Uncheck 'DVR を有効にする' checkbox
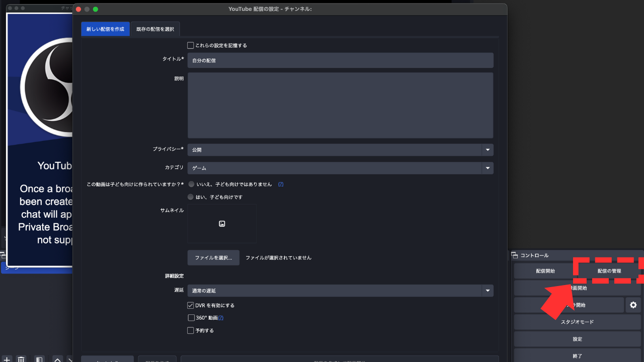 pos(190,305)
